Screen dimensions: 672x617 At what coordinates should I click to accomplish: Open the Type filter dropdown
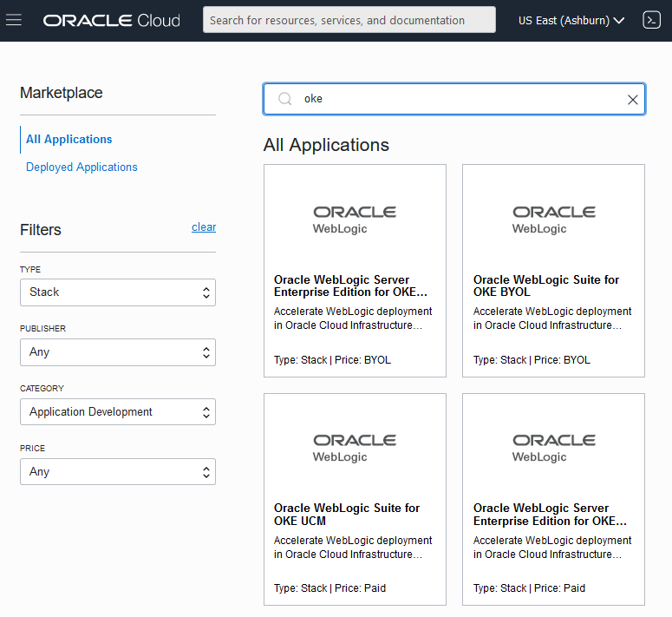point(118,292)
